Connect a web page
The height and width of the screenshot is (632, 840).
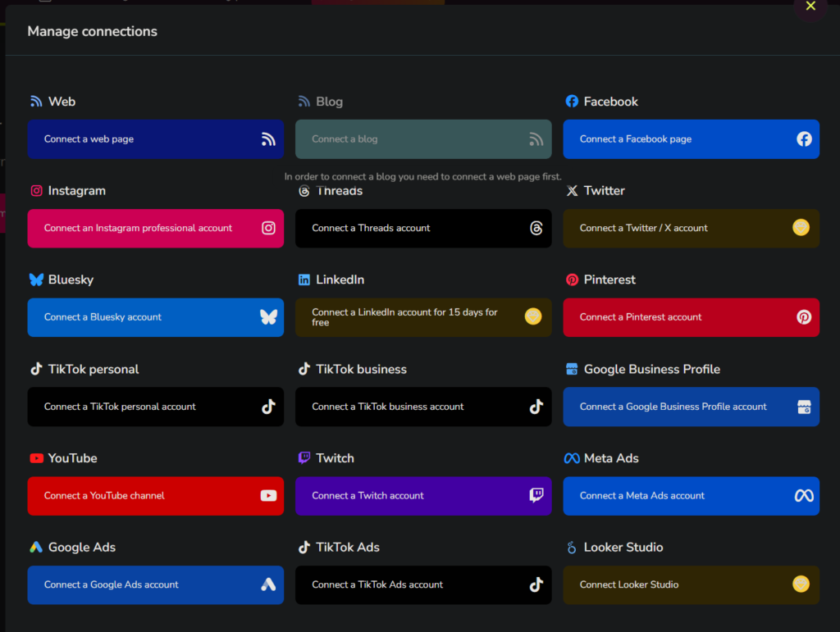[156, 139]
